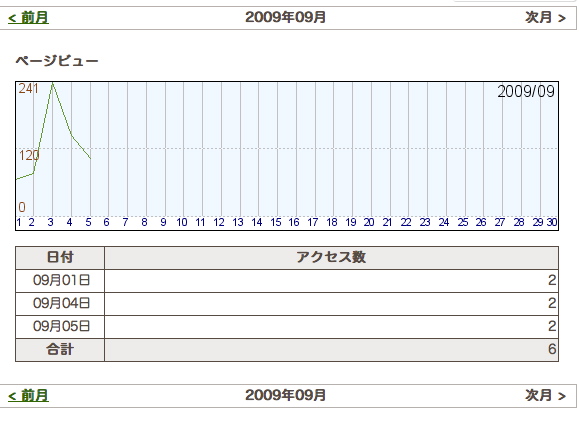Select the 09月04日 table row
Screen dimensions: 579x429
[287, 303]
